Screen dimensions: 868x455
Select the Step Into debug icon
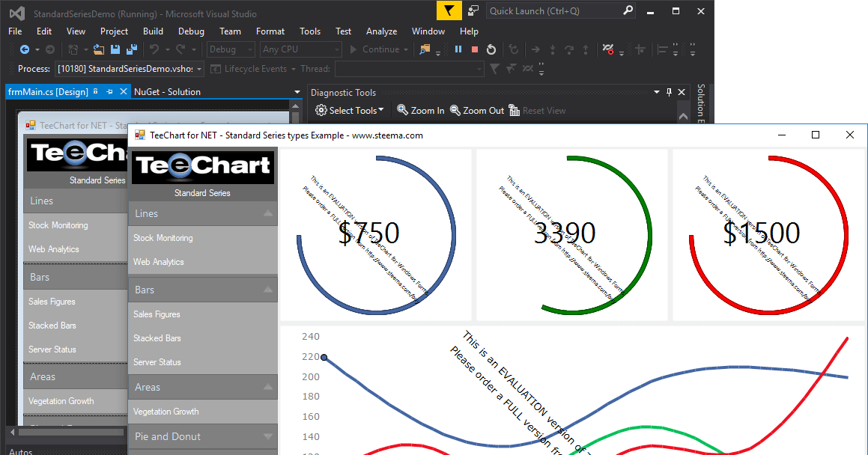click(553, 48)
